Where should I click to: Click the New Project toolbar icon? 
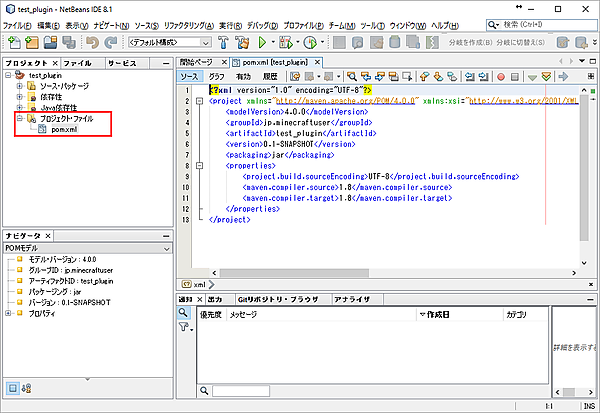click(x=33, y=43)
